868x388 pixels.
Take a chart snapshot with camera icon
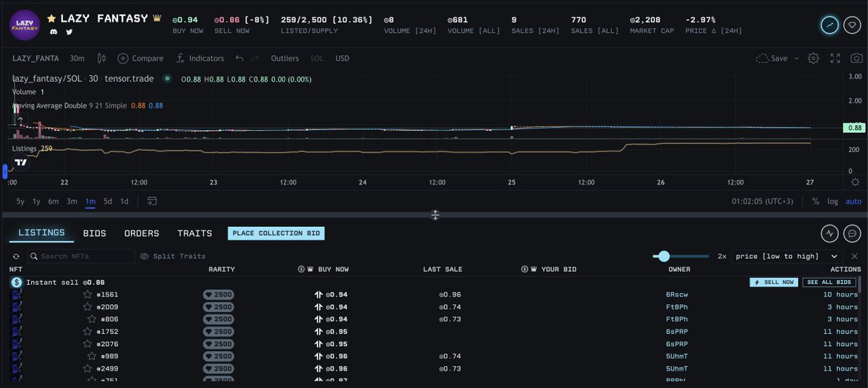coord(856,59)
